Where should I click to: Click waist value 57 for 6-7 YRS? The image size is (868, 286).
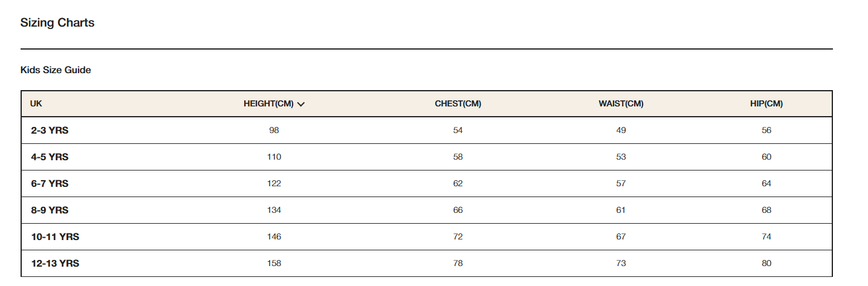[621, 184]
